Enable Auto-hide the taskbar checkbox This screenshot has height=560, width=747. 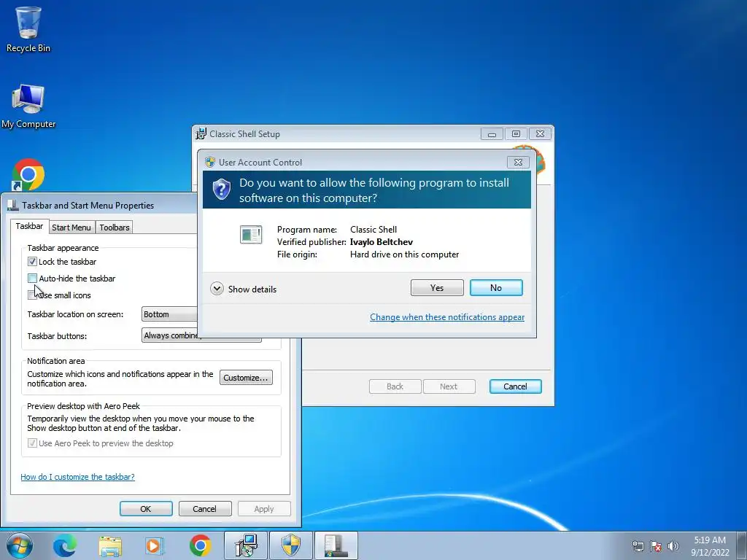pos(32,278)
